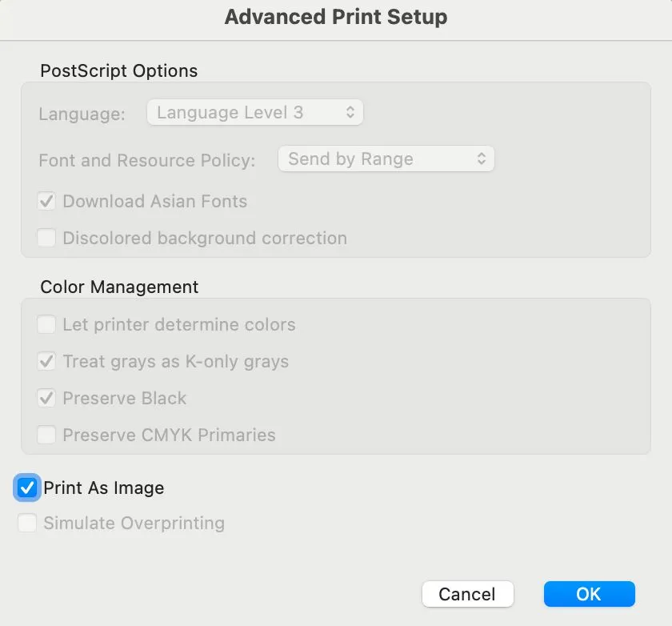This screenshot has height=626, width=672.
Task: Enable Simulate Overprinting
Action: coord(27,523)
